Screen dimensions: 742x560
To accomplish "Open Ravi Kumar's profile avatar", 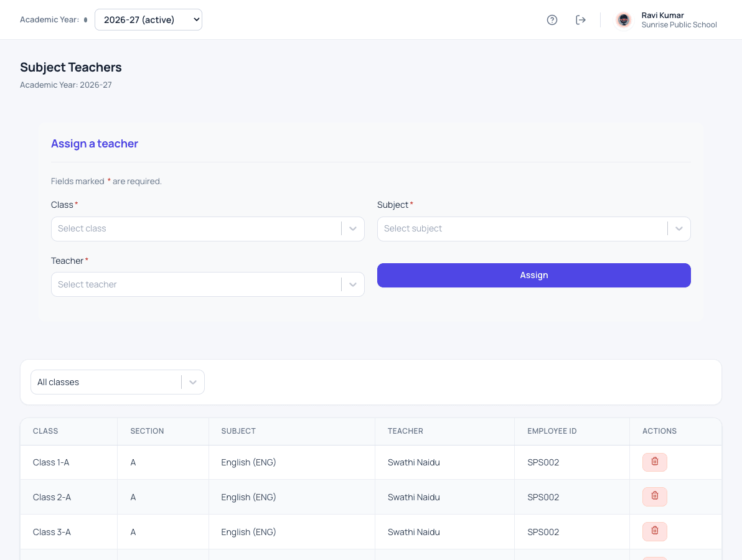I will 624,20.
